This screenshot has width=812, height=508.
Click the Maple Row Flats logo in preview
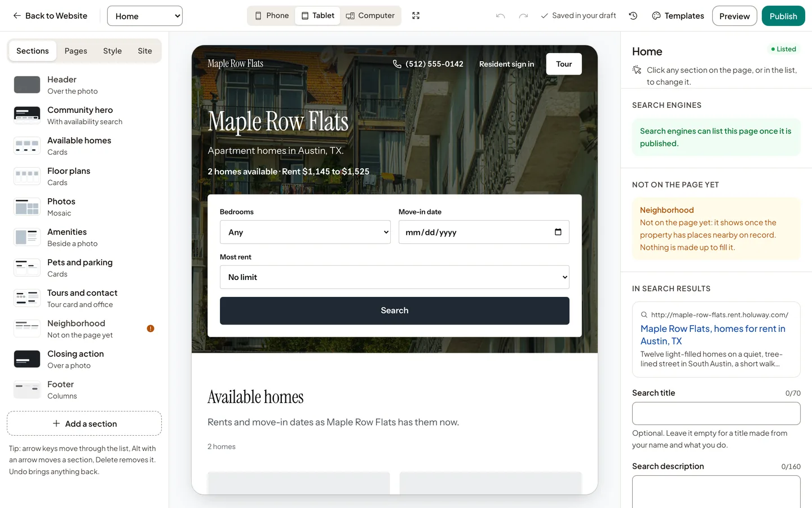click(235, 64)
